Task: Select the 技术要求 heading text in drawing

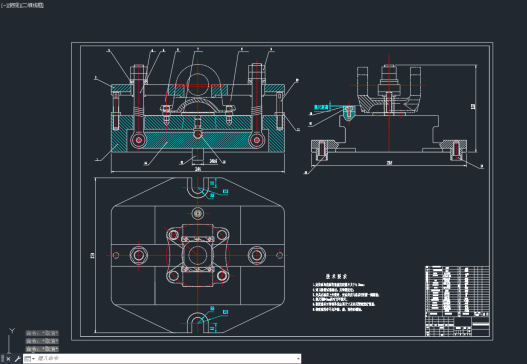Action: click(x=336, y=276)
